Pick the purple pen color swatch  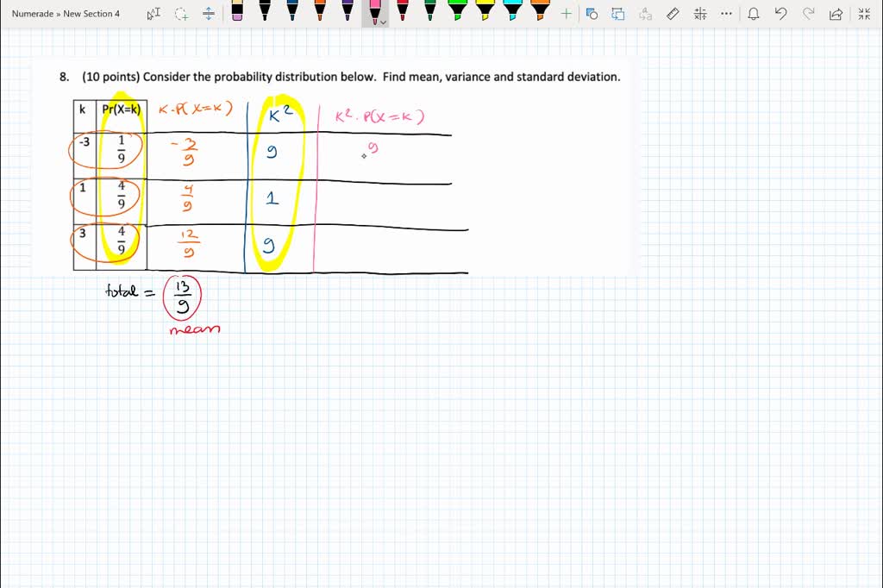click(x=348, y=14)
